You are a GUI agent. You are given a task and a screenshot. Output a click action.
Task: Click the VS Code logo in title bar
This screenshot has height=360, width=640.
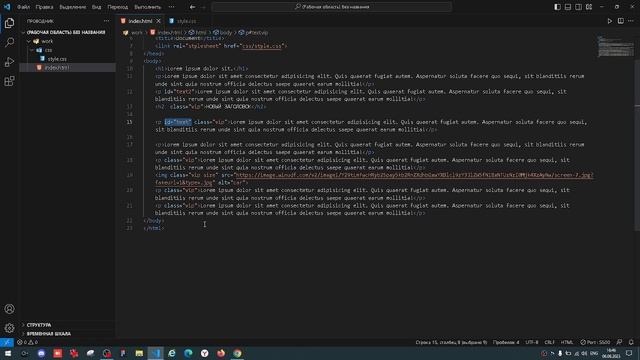(x=7, y=7)
